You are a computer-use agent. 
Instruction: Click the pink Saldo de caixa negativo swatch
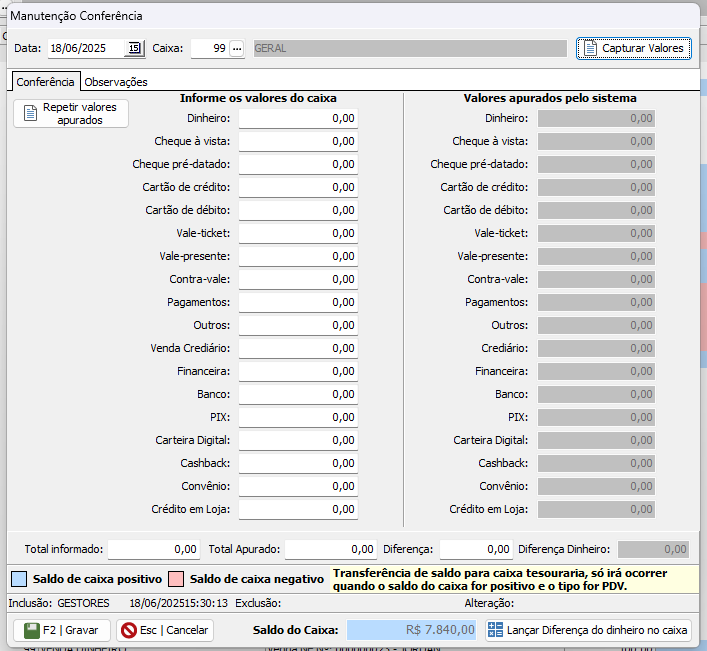point(176,579)
